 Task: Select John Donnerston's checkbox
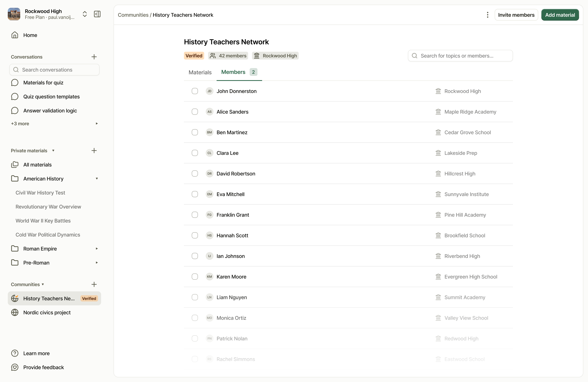click(x=195, y=91)
